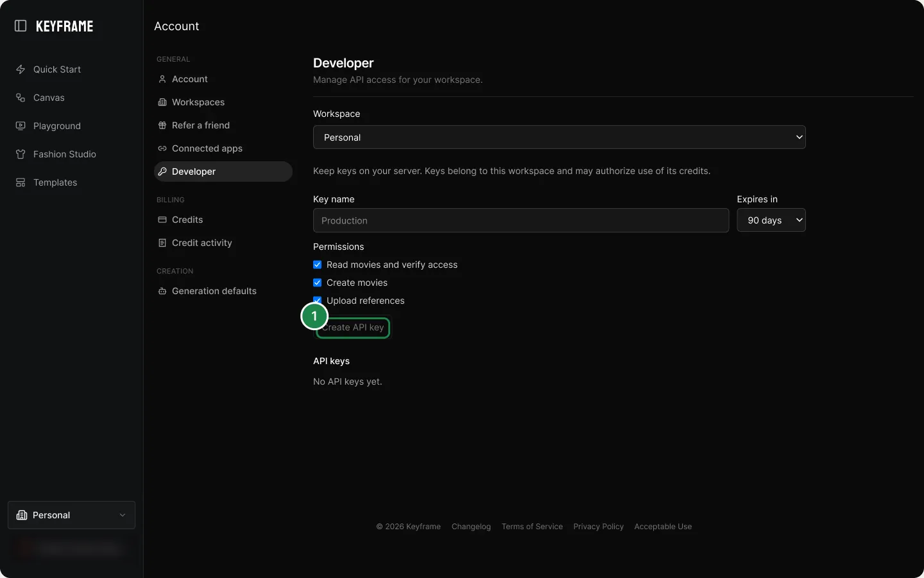Click the Workspaces building icon
Image resolution: width=924 pixels, height=578 pixels.
pos(162,102)
